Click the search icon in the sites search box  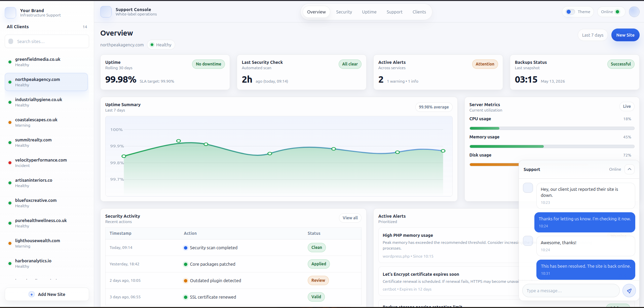pyautogui.click(x=11, y=41)
